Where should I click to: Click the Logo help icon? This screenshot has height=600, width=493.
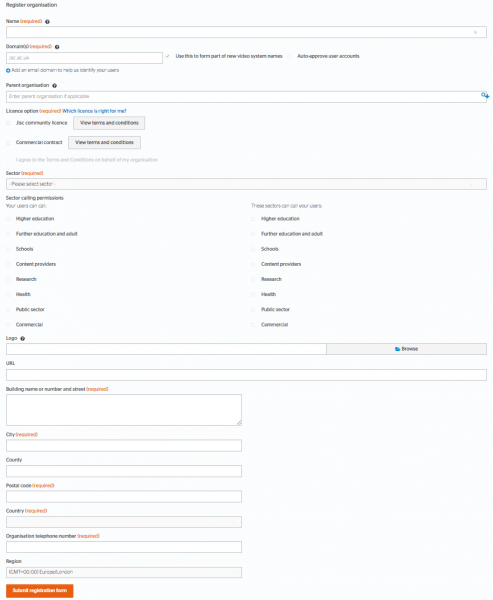pos(23,339)
